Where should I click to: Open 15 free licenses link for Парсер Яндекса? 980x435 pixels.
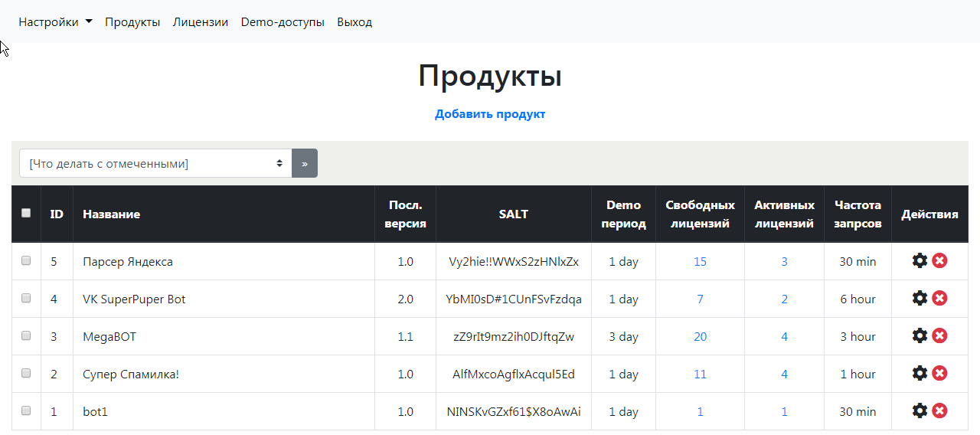[x=700, y=262]
